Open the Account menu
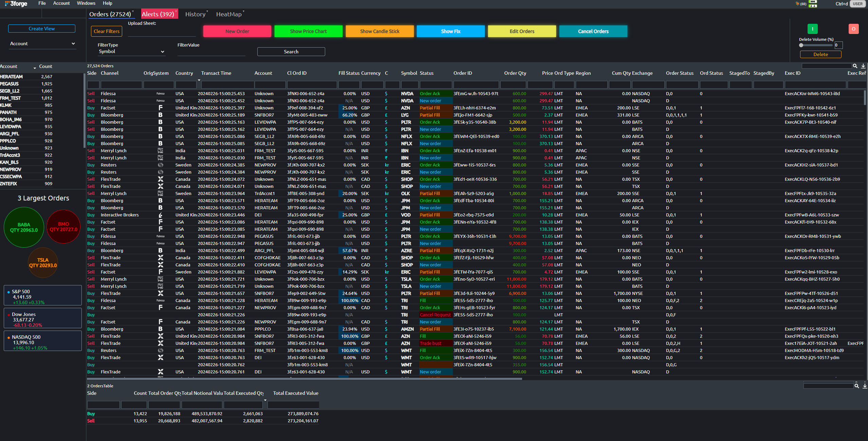Viewport: 868px width, 441px height. pyautogui.click(x=61, y=3)
